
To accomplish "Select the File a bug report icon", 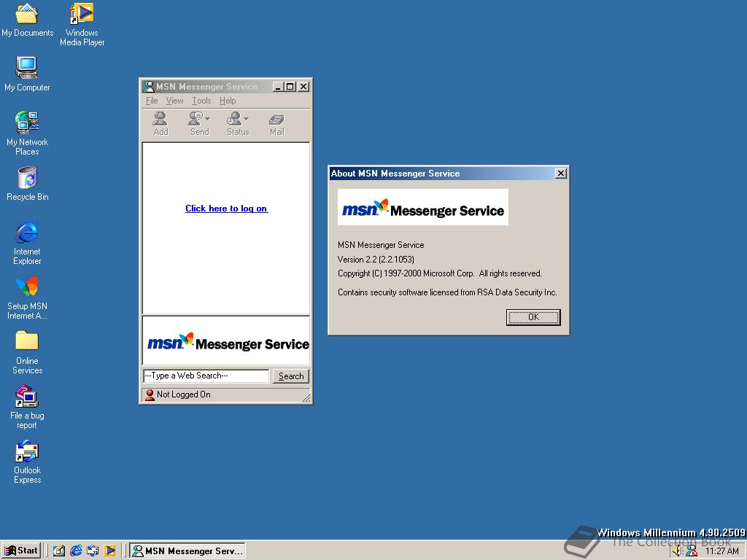I will (27, 407).
